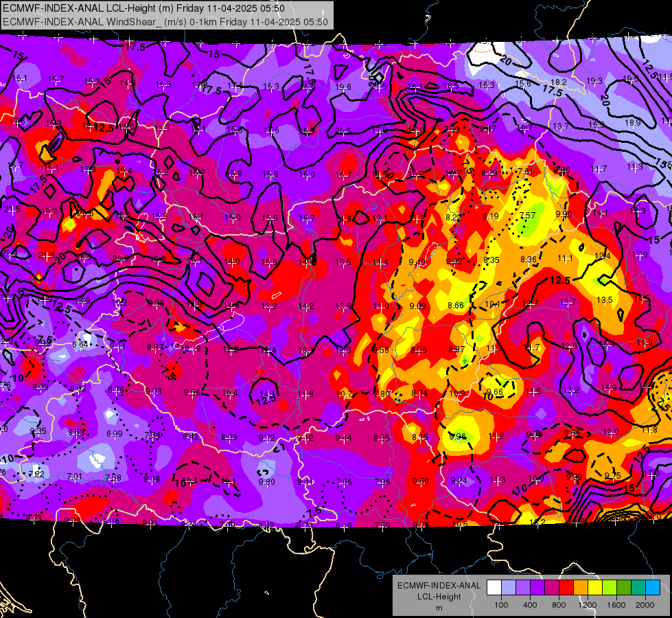Click the LCL-Height title line in header

point(143,8)
